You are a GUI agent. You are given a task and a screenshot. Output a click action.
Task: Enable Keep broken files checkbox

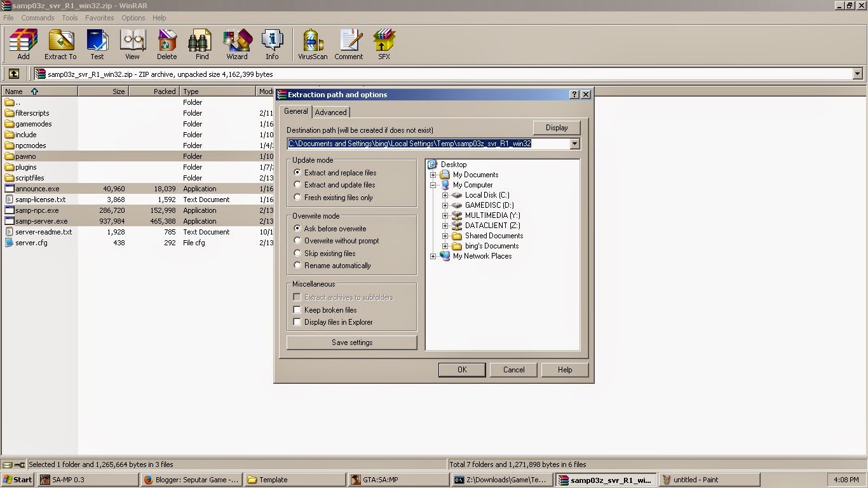297,310
